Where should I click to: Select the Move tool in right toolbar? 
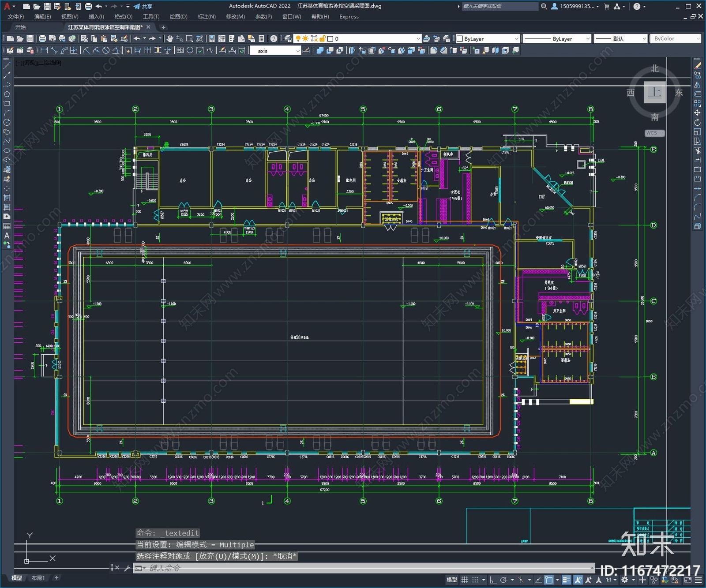click(697, 113)
